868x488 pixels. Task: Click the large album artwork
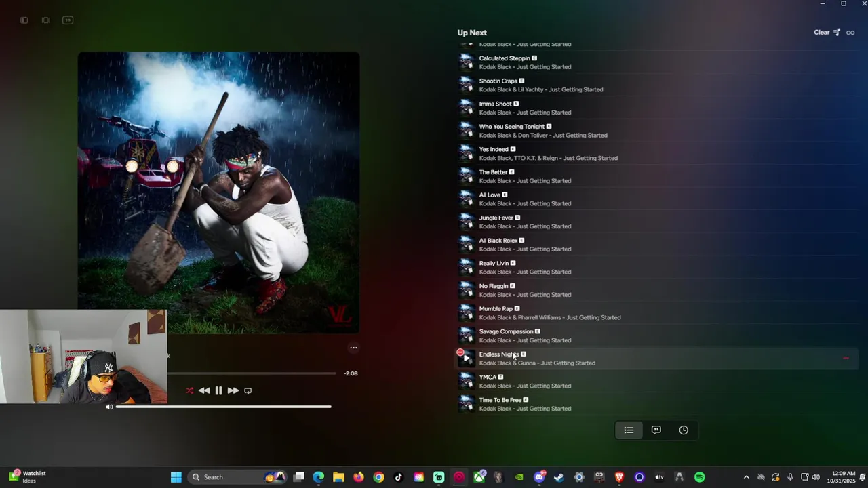218,192
